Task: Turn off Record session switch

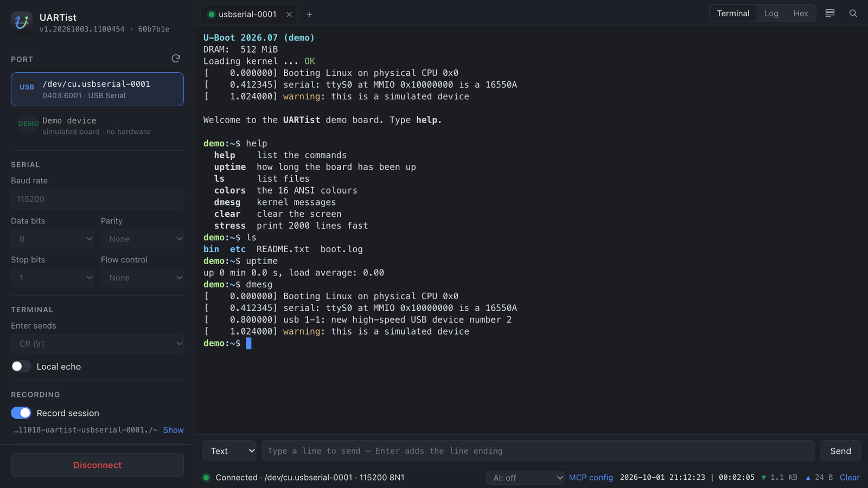Action: [21, 413]
